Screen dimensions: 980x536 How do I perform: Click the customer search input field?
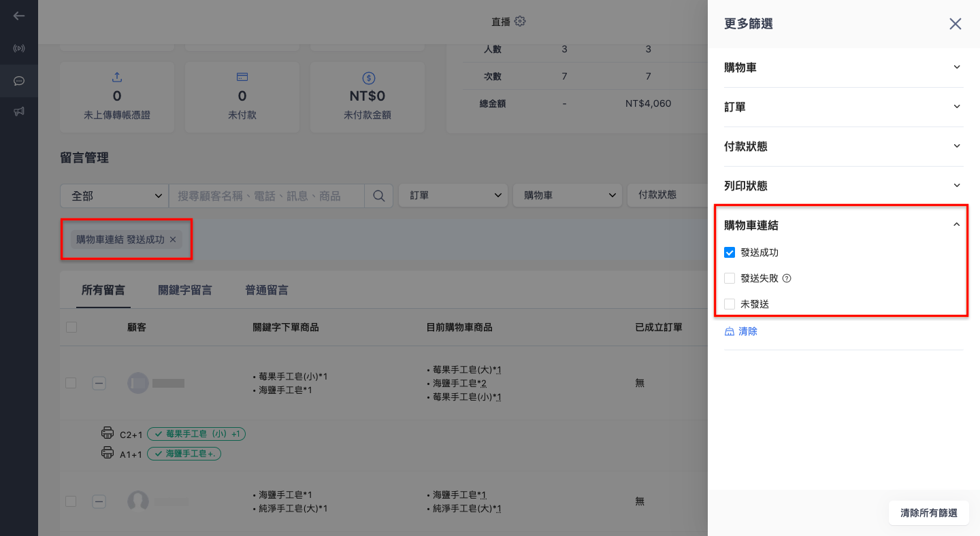[x=267, y=195]
